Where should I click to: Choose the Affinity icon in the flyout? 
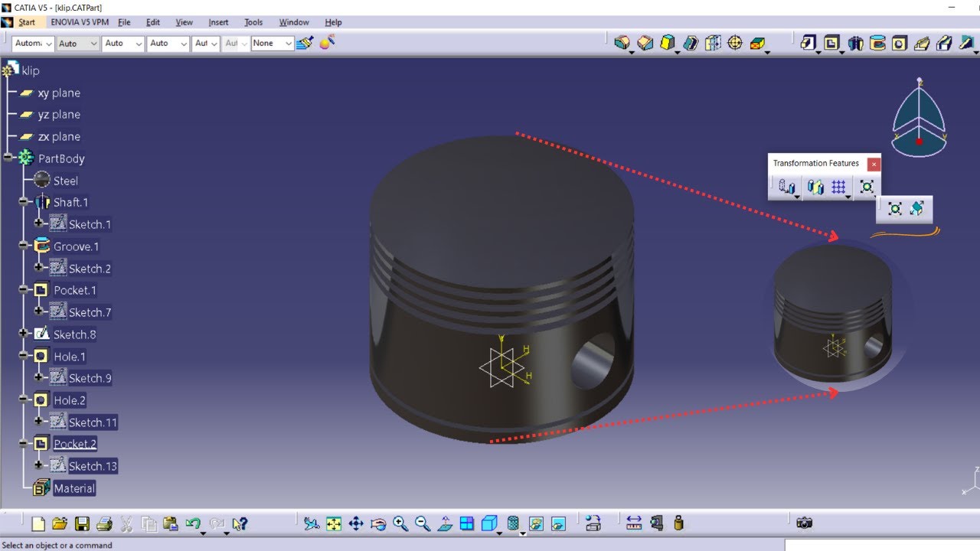tap(917, 208)
